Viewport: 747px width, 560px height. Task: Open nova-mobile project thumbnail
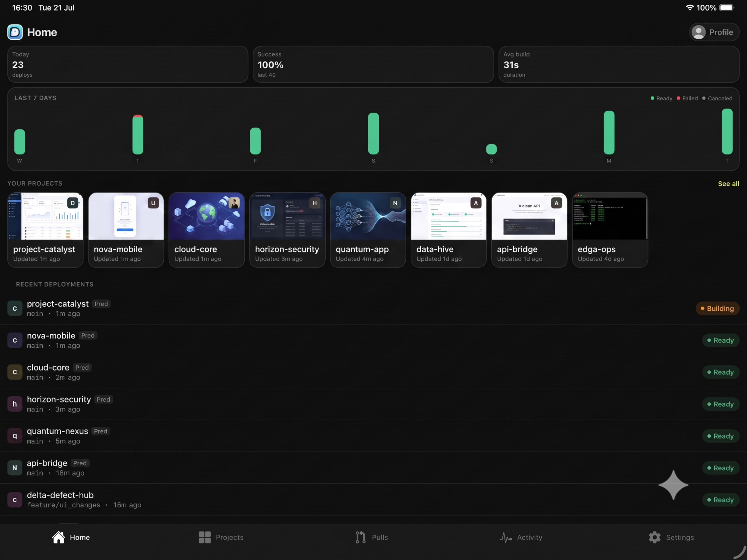(x=126, y=216)
